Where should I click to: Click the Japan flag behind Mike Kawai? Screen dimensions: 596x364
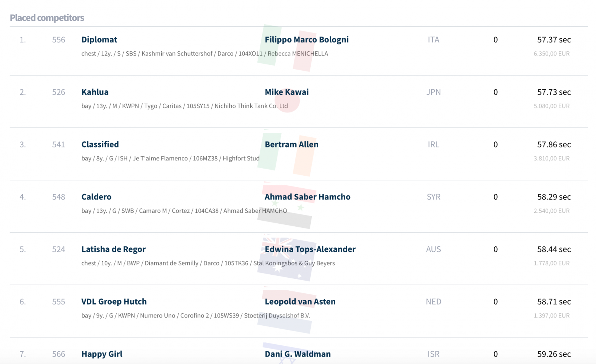tap(287, 100)
